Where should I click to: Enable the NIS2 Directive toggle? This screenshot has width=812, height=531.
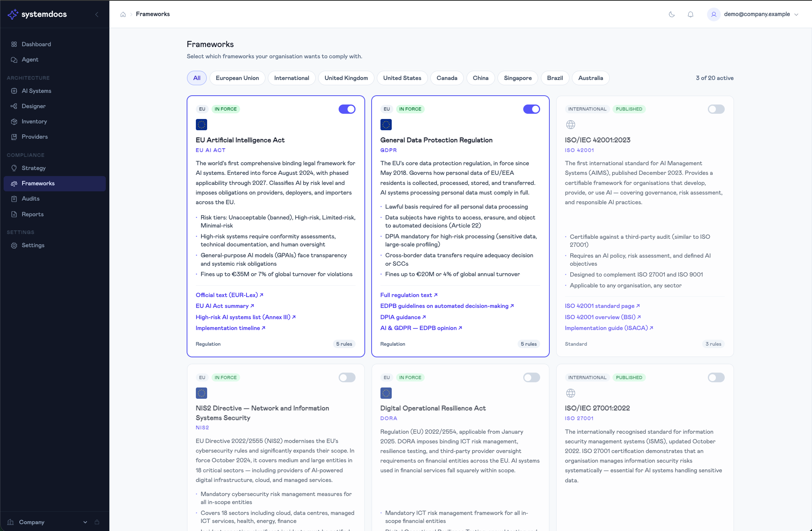point(347,377)
